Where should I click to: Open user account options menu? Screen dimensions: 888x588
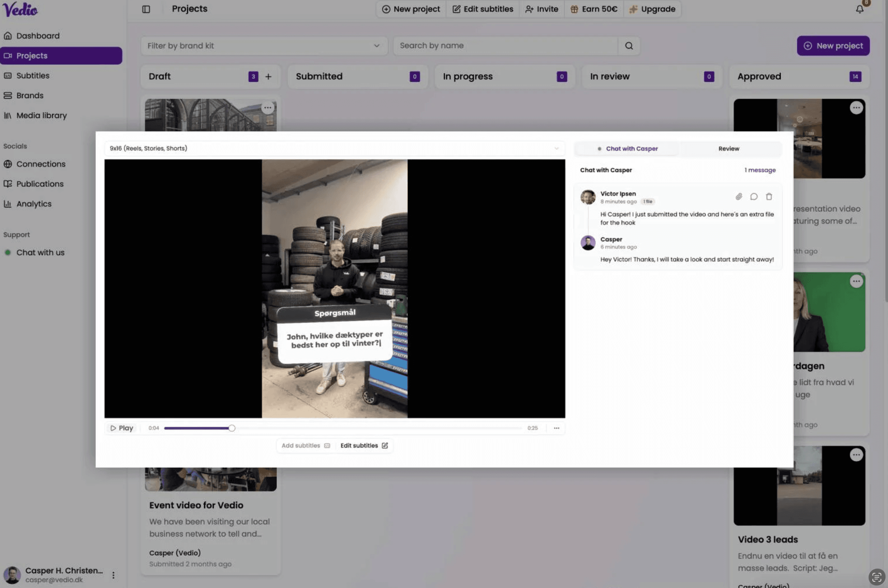coord(113,575)
